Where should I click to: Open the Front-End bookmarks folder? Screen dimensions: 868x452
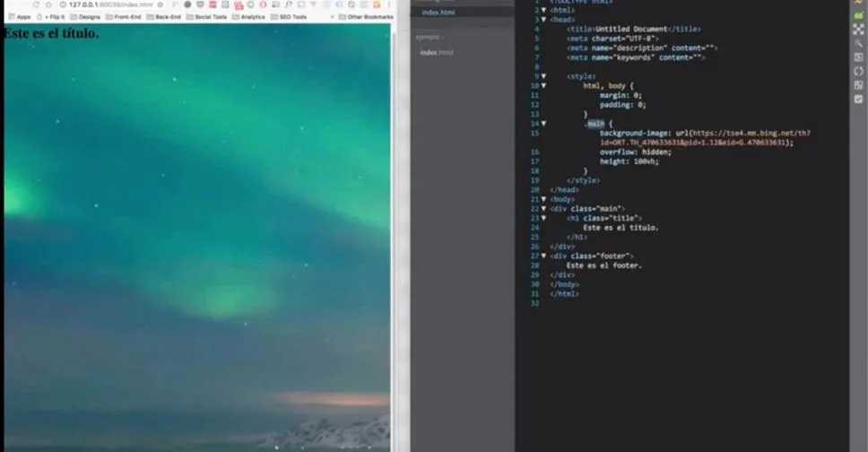coord(124,17)
